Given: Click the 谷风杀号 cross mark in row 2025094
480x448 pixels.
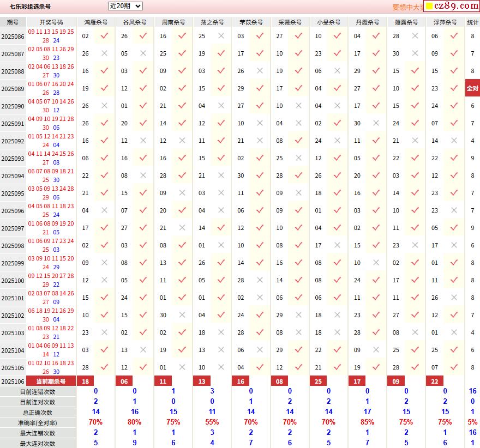Looking at the screenshot, I should tap(143, 175).
